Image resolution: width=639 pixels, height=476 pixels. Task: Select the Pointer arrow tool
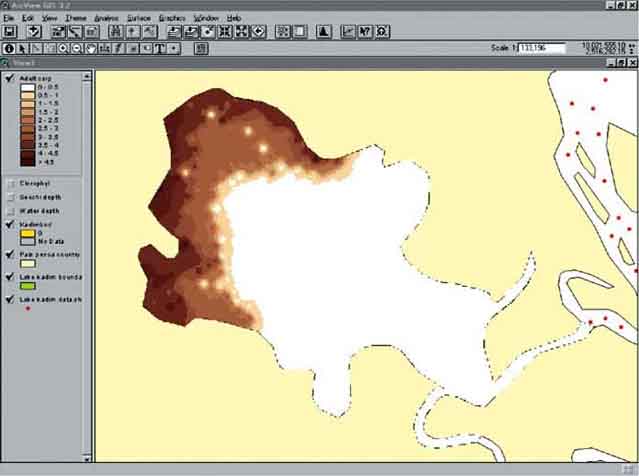tap(23, 47)
